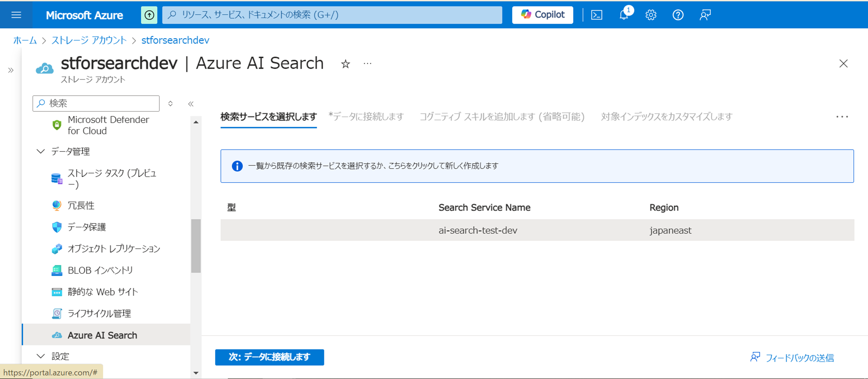The width and height of the screenshot is (868, 379).
Task: Open portal settings gear icon
Action: coord(651,15)
